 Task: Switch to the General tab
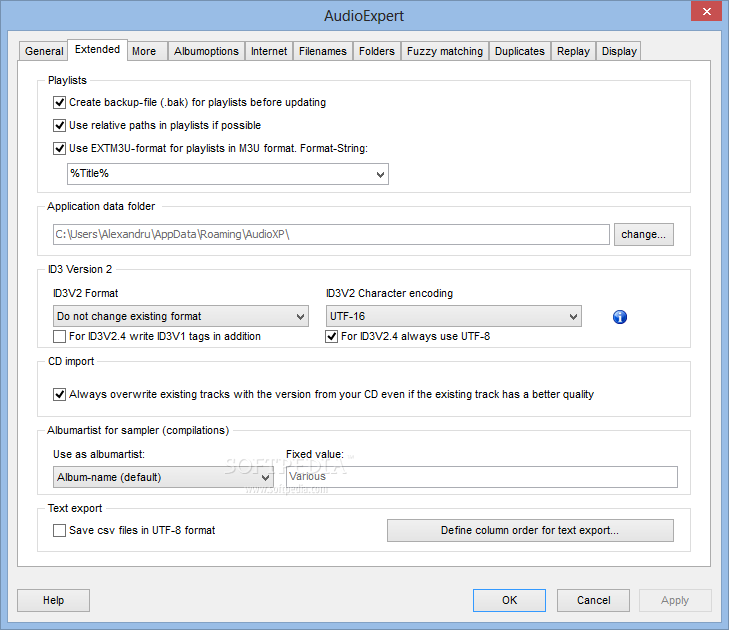point(44,51)
